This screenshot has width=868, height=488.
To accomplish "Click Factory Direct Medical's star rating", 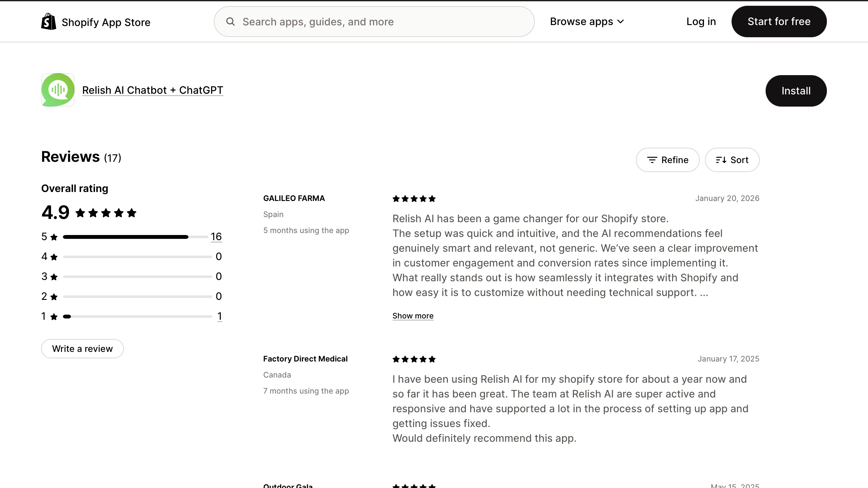I will click(414, 359).
